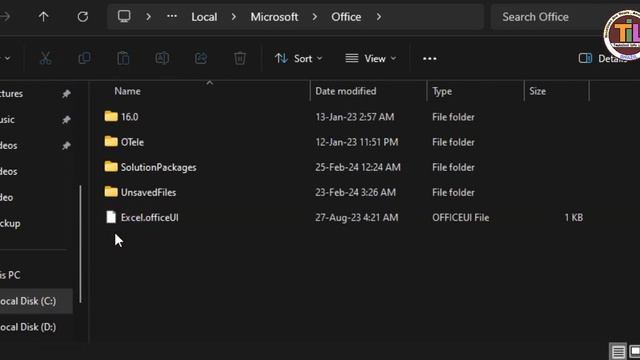
Task: Focus the Search Office field
Action: click(x=547, y=17)
